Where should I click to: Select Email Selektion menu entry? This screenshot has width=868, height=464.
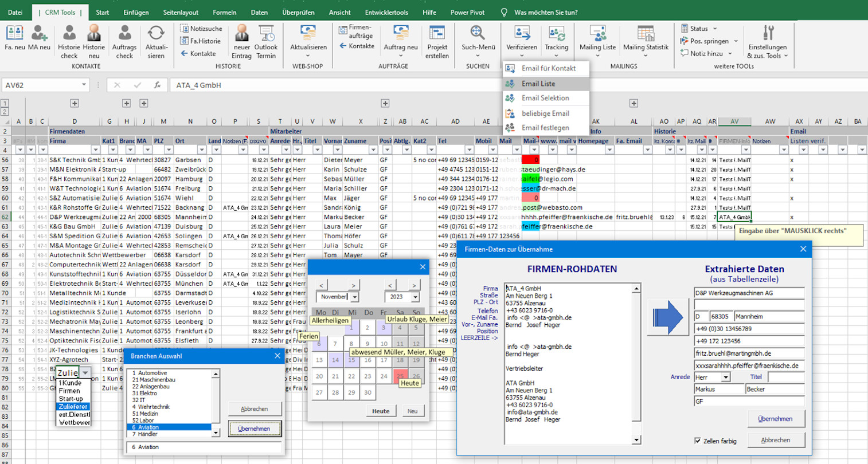[546, 98]
